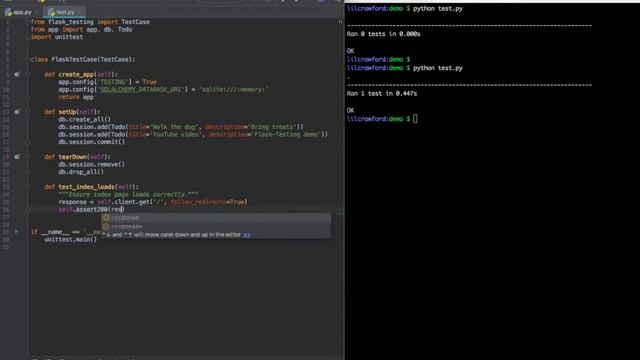The image size is (640, 360).
Task: Click the 'Ensure index page loads correctly' docstring
Action: click(128, 194)
